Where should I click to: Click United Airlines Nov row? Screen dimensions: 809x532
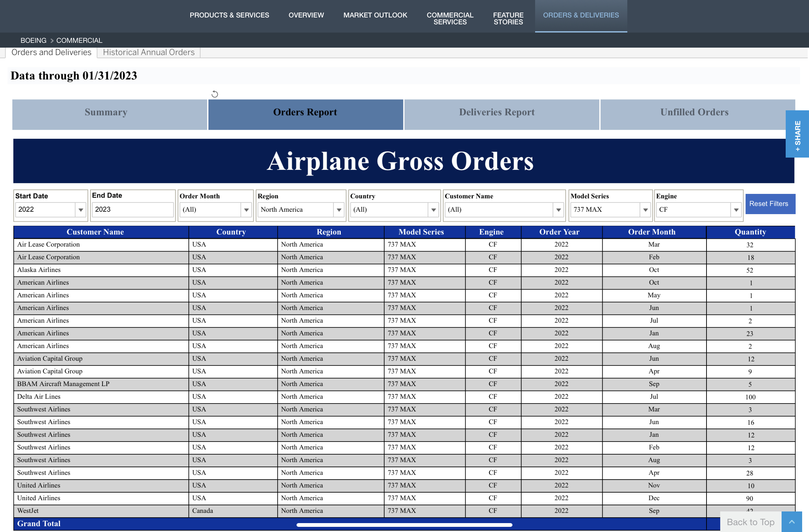tap(404, 485)
